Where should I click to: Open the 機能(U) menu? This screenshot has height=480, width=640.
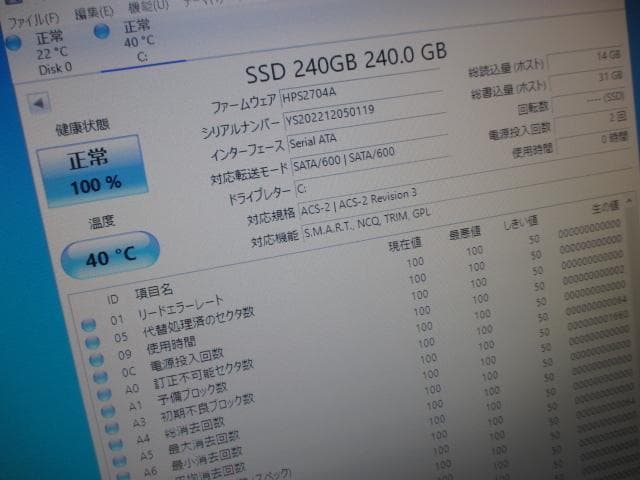click(x=148, y=5)
